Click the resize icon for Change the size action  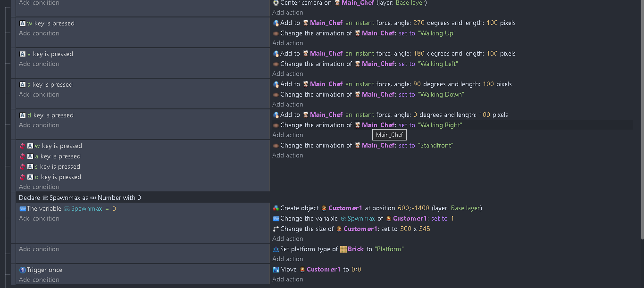(276, 229)
